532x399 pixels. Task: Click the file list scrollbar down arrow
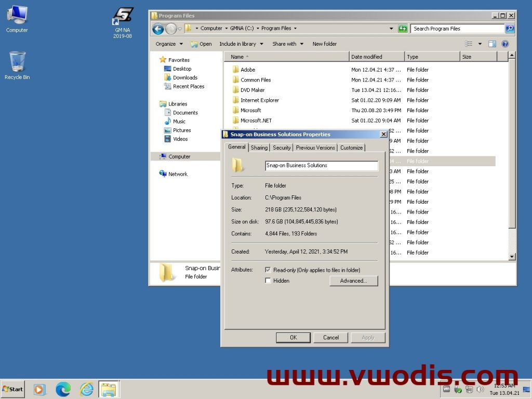[x=512, y=257]
